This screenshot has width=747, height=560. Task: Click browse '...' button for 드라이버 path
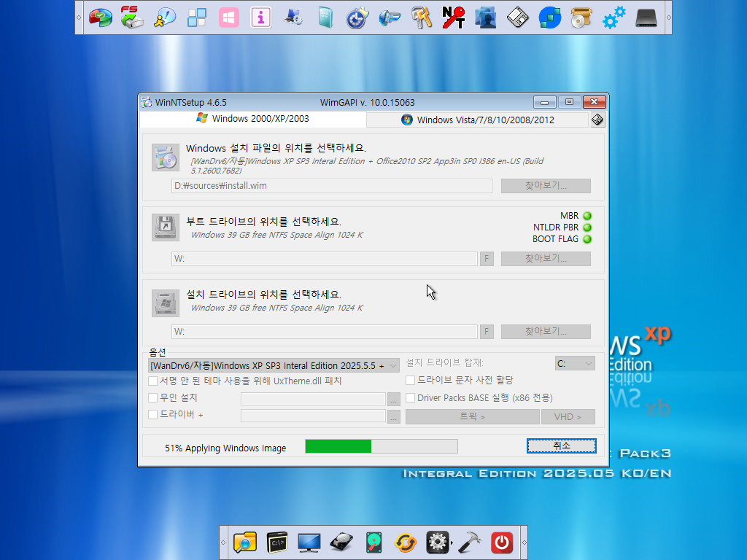[393, 416]
